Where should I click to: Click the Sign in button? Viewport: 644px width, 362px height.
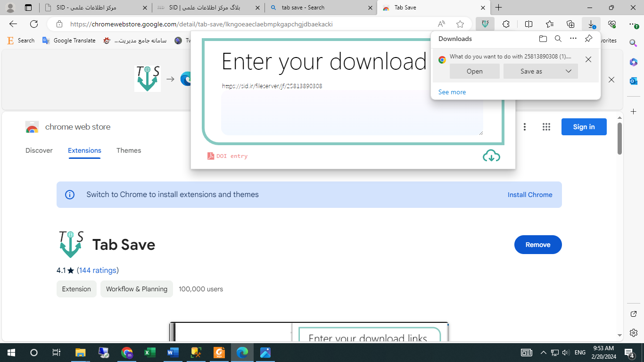584,127
